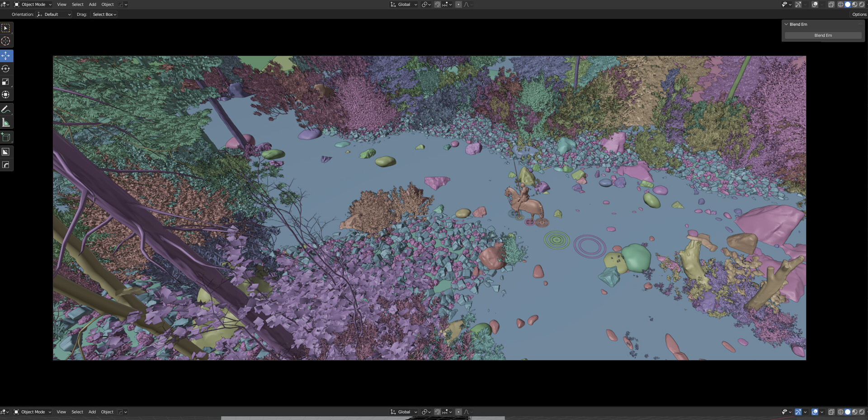Open the proportional falloff curve in top header
This screenshot has height=420, width=868.
click(x=468, y=5)
